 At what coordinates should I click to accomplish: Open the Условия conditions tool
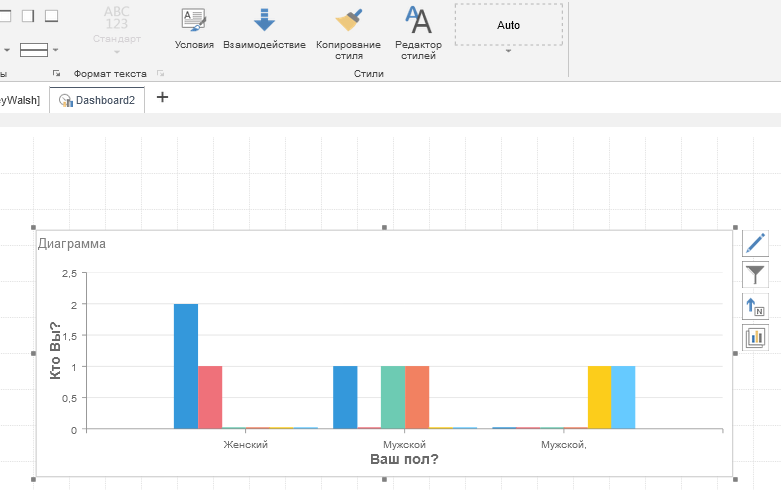coord(194,28)
